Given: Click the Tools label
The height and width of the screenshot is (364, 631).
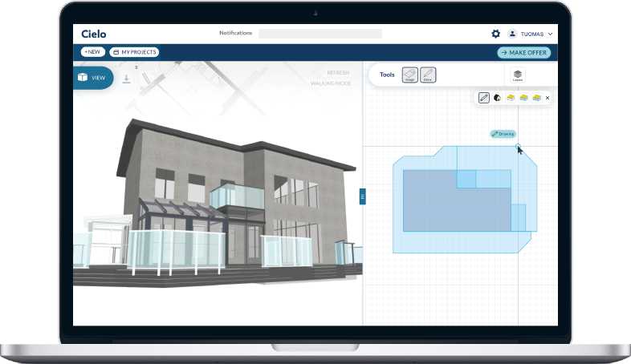Looking at the screenshot, I should (387, 75).
